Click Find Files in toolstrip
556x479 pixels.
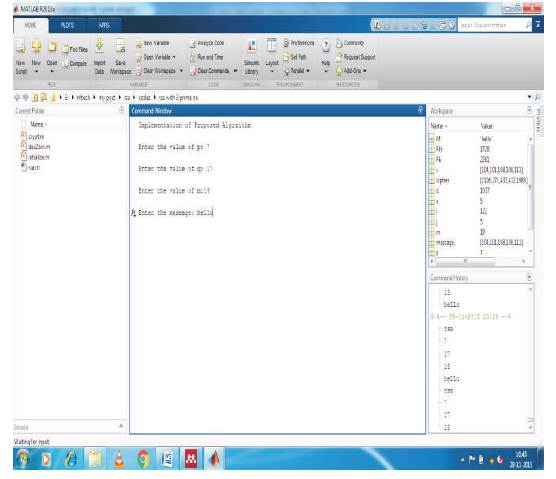click(75, 49)
